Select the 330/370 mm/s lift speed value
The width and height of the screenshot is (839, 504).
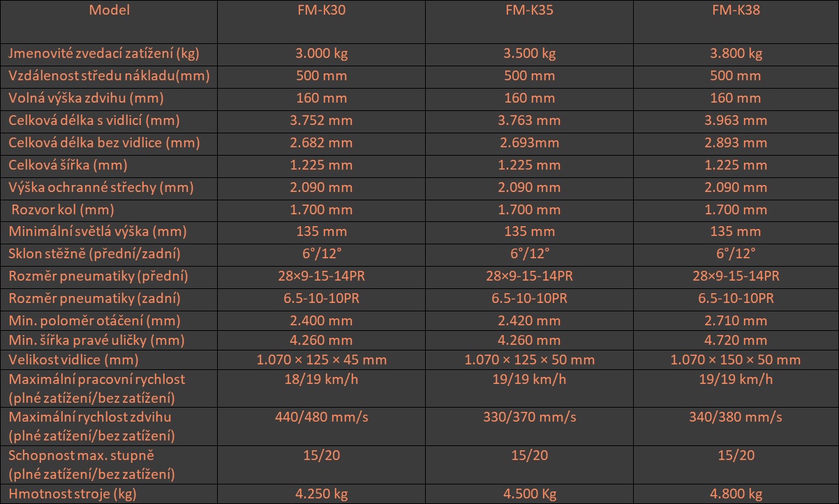click(529, 417)
